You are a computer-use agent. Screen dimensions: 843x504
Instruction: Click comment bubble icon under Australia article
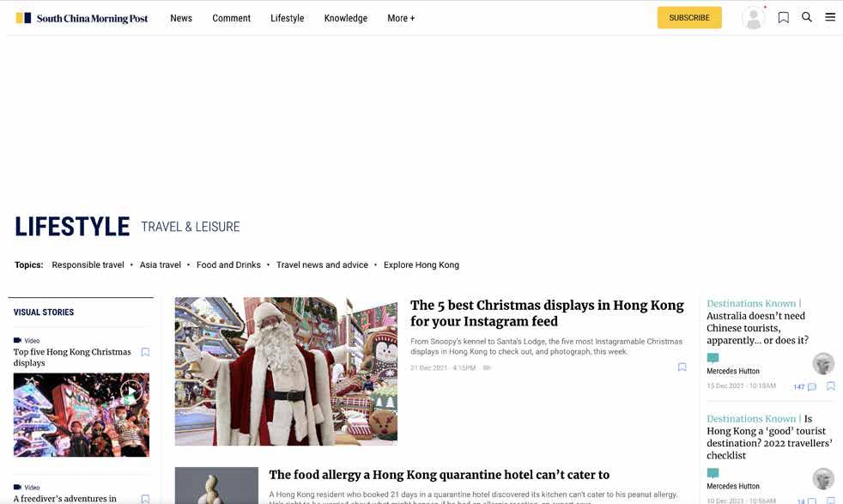713,358
